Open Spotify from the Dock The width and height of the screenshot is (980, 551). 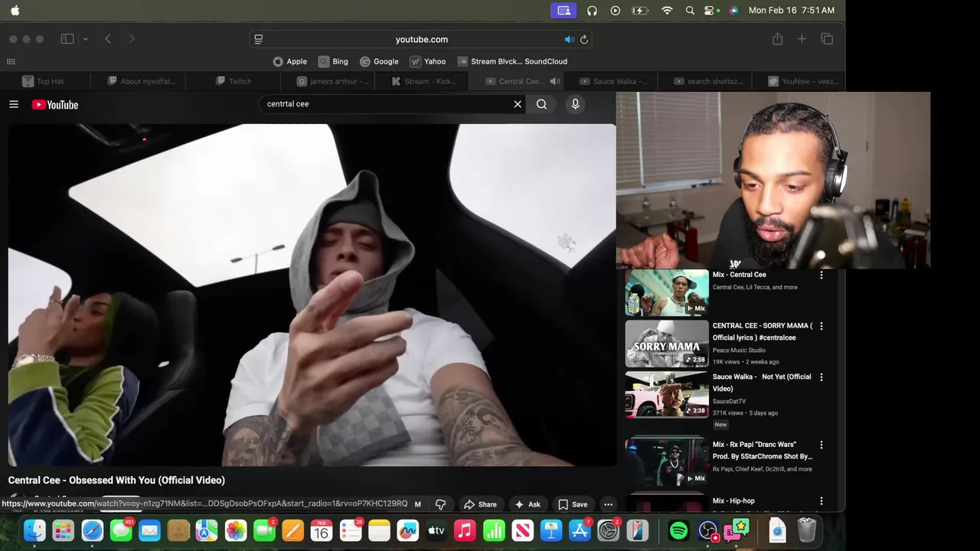pos(678,530)
